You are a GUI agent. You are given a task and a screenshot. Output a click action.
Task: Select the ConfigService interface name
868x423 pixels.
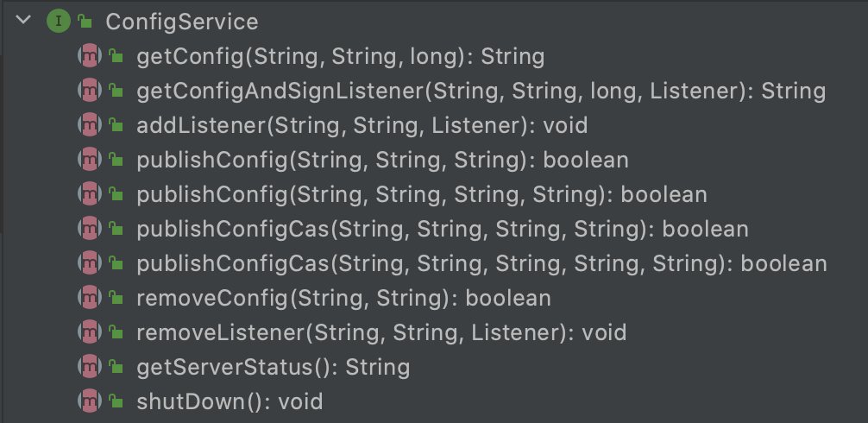click(x=181, y=22)
